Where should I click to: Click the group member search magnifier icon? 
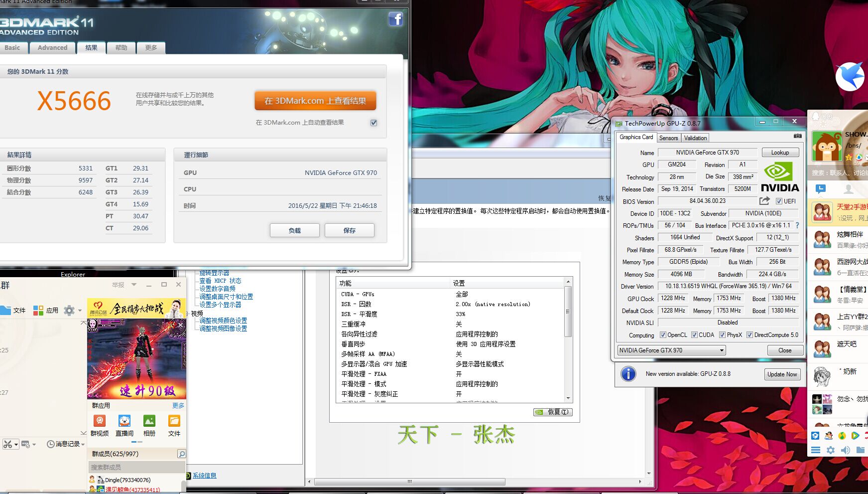point(182,454)
